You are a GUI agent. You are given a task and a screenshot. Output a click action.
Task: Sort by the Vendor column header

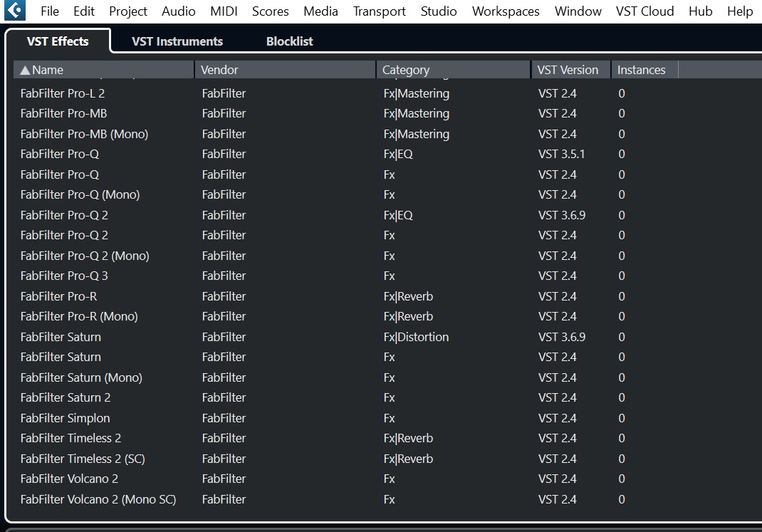click(286, 70)
